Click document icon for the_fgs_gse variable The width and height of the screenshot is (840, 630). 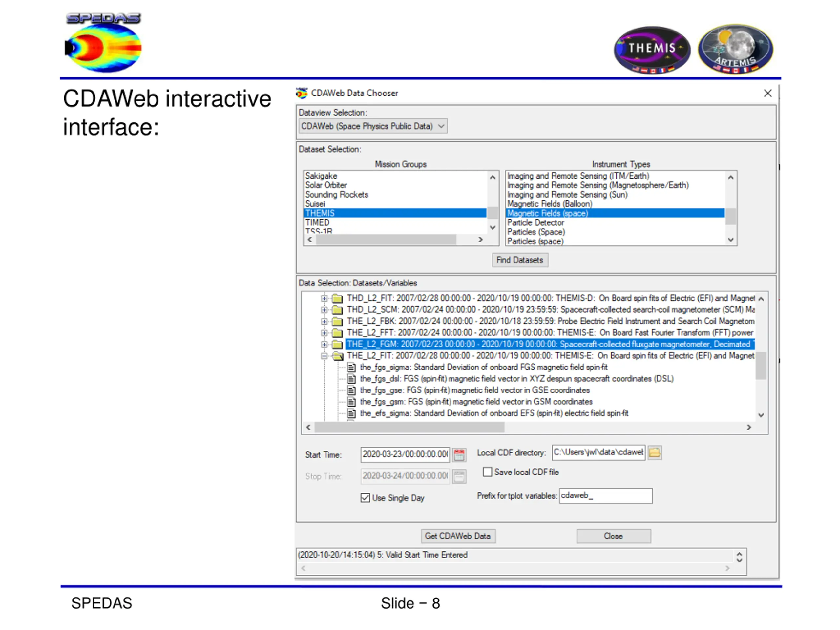coord(352,390)
